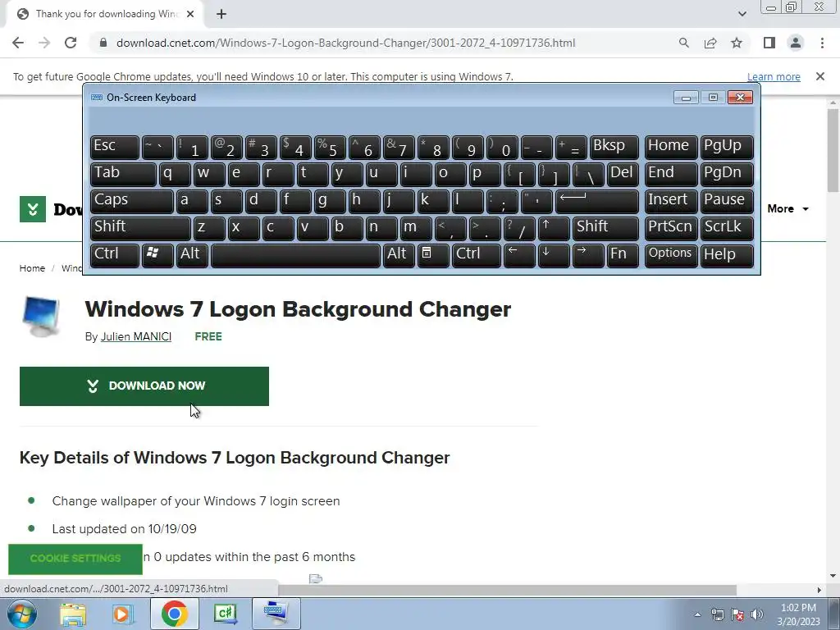Viewport: 840px width, 630px height.
Task: Open Windows Explorer from taskbar
Action: click(72, 614)
